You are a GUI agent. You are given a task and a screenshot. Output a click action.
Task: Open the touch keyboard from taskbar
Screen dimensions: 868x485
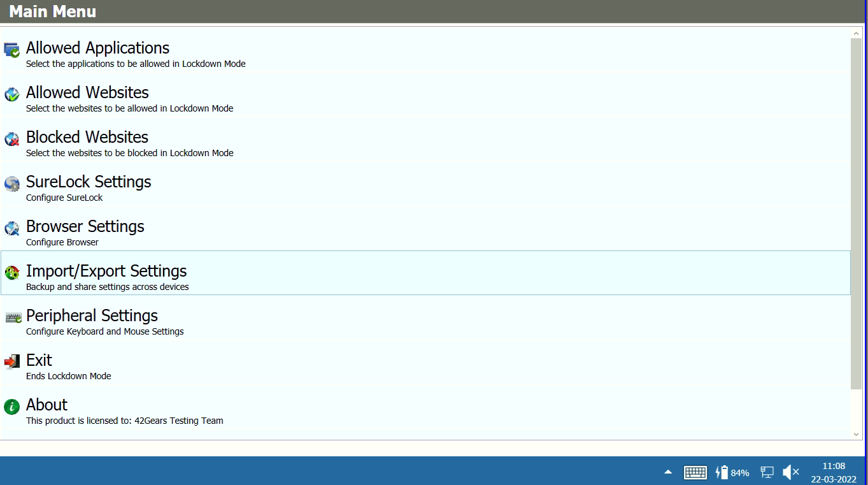coord(695,472)
